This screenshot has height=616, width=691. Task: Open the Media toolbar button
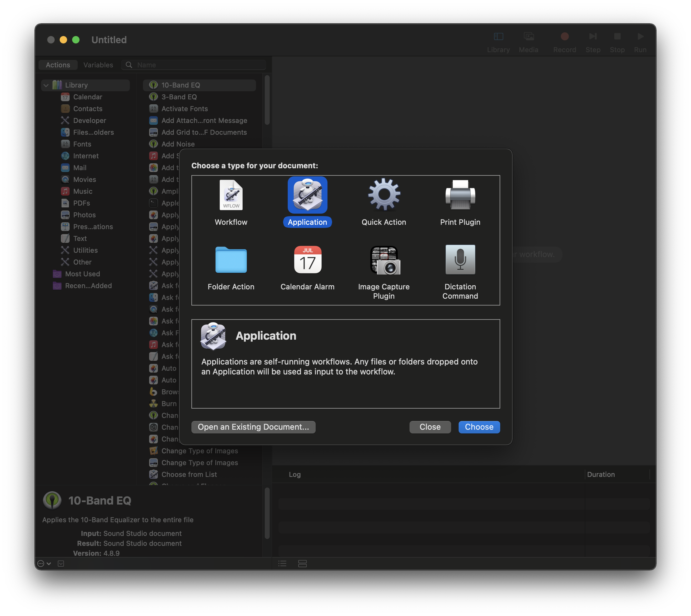coord(529,42)
